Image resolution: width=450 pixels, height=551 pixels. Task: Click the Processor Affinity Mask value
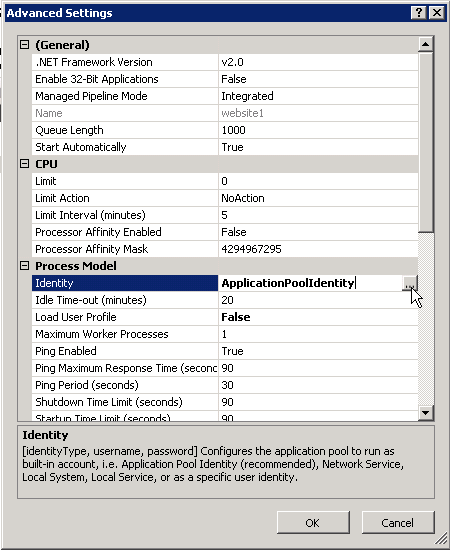click(x=318, y=249)
